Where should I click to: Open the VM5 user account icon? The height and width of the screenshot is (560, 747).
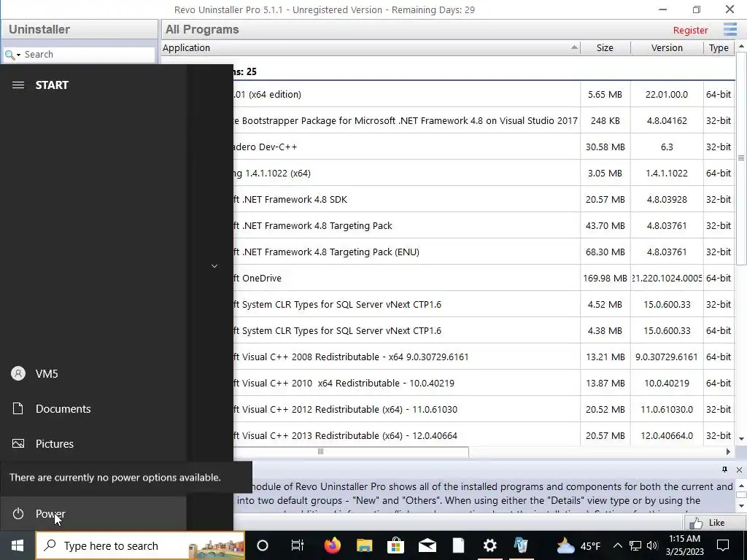18,373
